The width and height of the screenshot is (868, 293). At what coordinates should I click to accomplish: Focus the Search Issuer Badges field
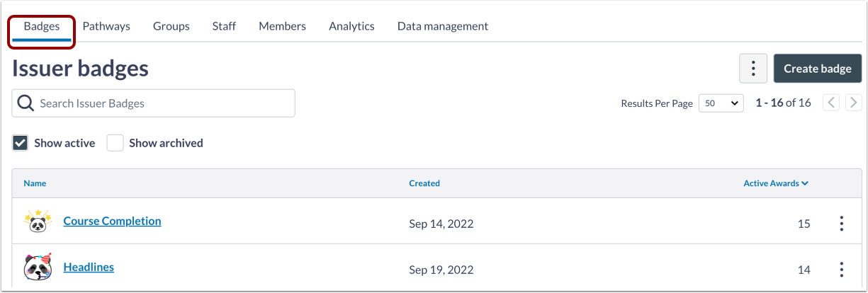[163, 103]
